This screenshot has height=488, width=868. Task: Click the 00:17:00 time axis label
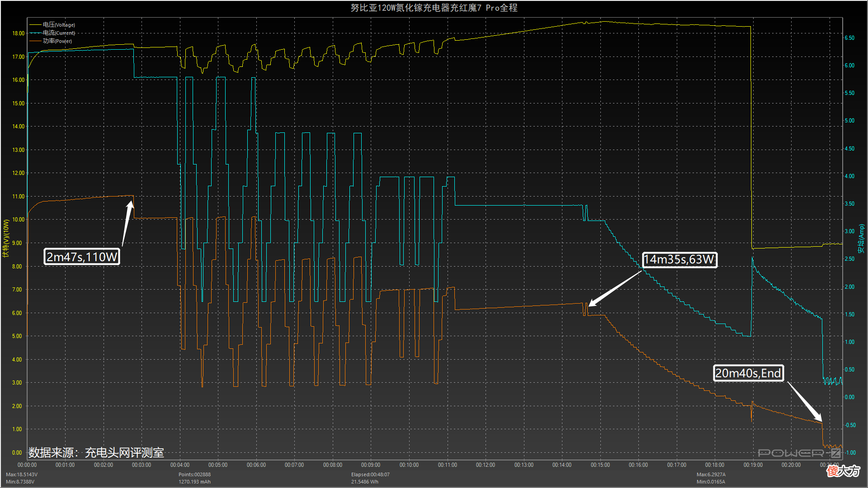coord(677,465)
